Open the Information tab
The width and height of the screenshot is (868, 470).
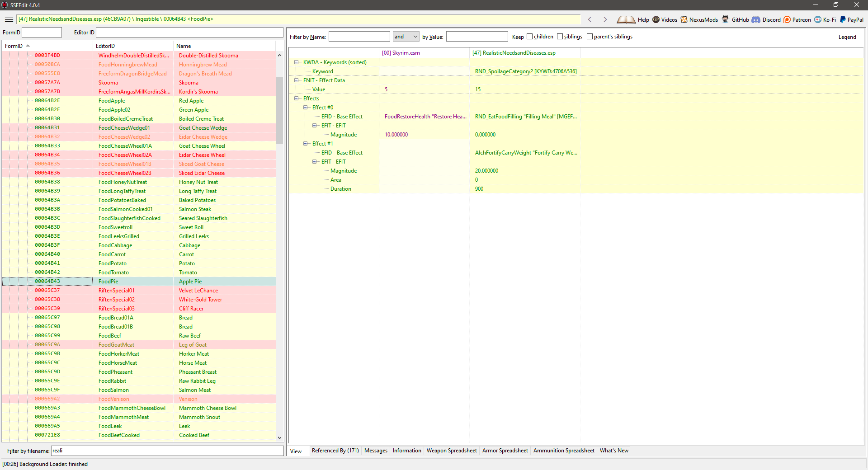pyautogui.click(x=407, y=451)
